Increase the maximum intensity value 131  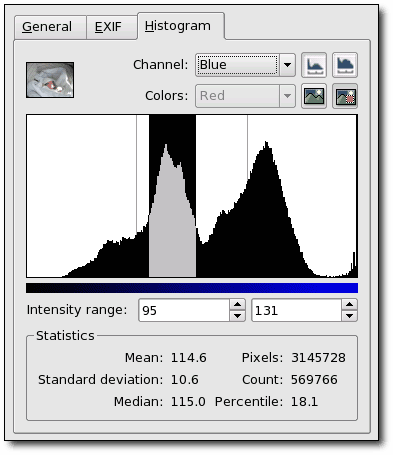point(349,305)
